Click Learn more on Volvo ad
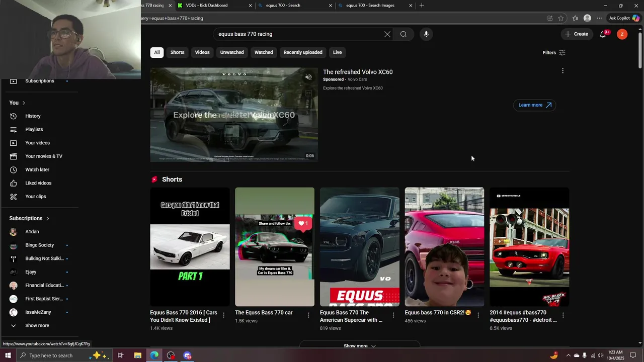This screenshot has width=644, height=362. (535, 105)
